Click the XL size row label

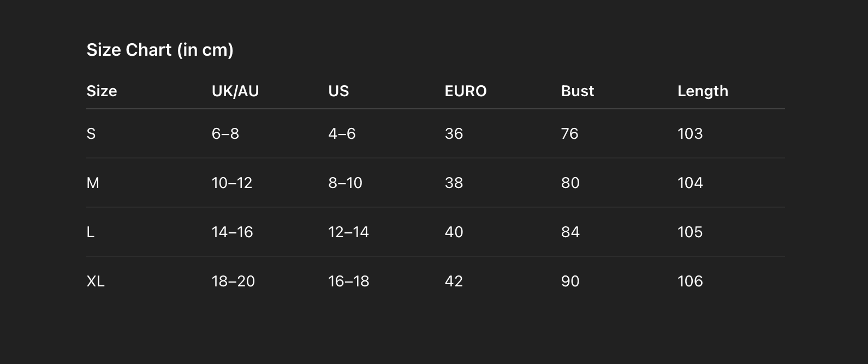point(96,281)
